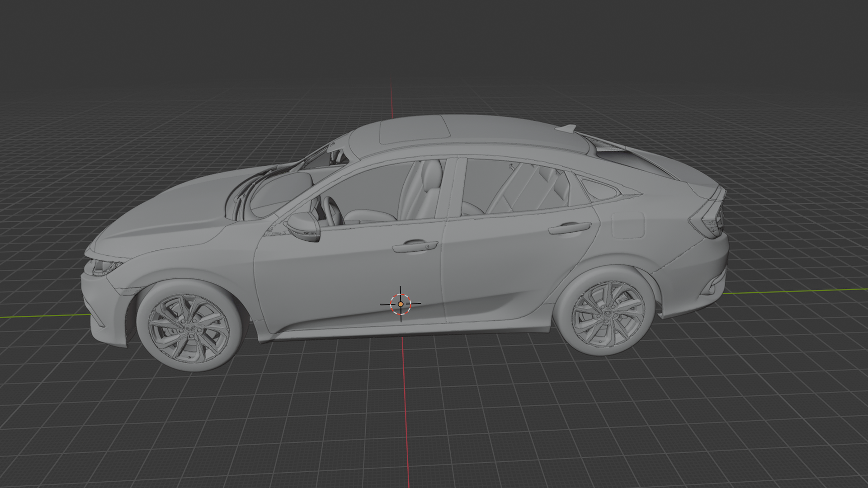Click the side mirror of the car
This screenshot has height=488, width=868.
coord(303,226)
